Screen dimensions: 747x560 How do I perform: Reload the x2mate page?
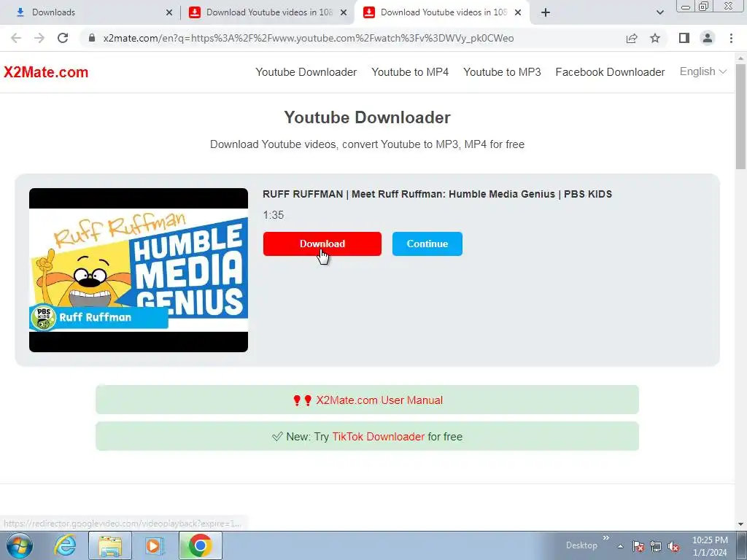click(x=63, y=38)
